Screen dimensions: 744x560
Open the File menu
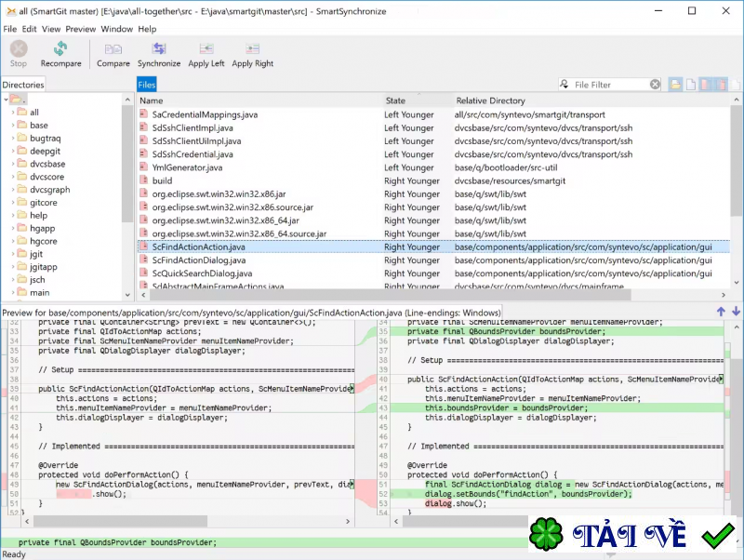(9, 29)
